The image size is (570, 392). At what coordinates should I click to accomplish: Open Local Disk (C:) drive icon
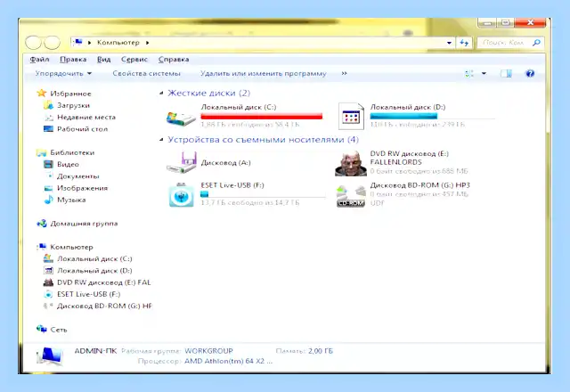181,117
